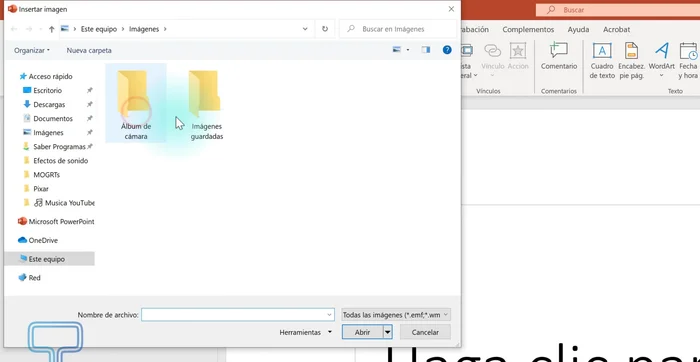Select Escritorio in quick access
700x362 pixels.
pos(47,91)
